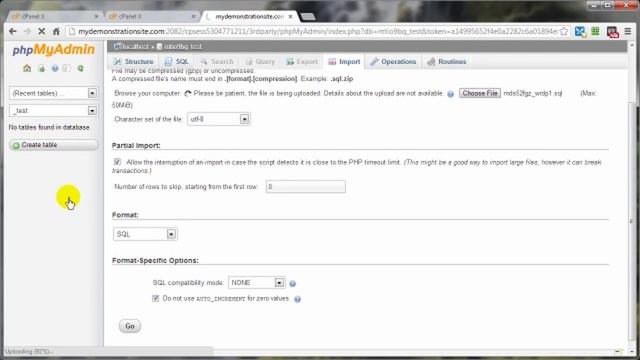The image size is (640, 360).
Task: Switch to first cPanel X browser tab
Action: (x=53, y=16)
